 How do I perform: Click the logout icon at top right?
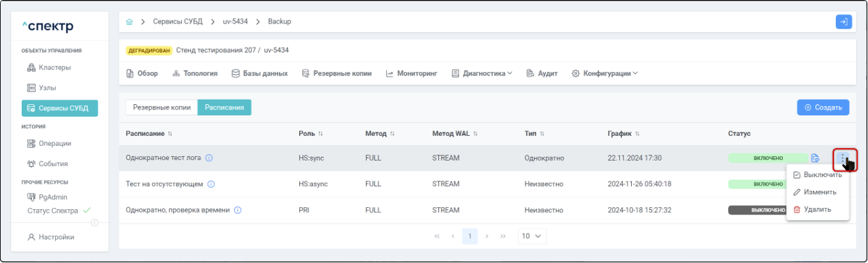pos(844,22)
